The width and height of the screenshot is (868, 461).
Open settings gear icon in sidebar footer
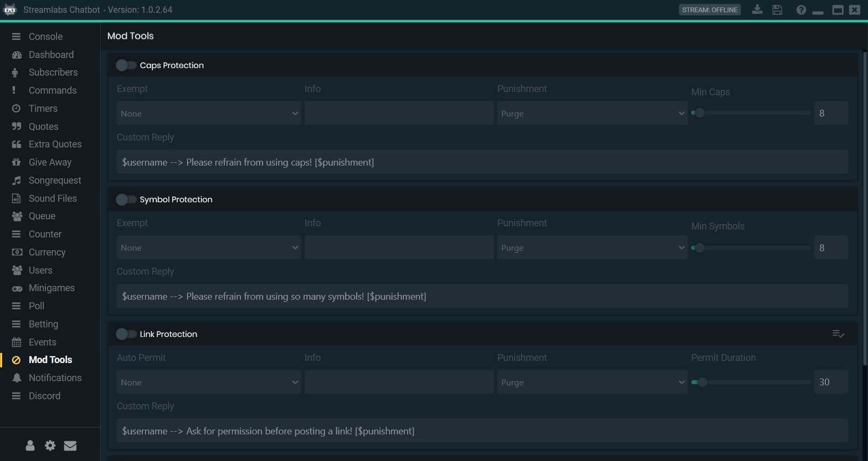50,446
